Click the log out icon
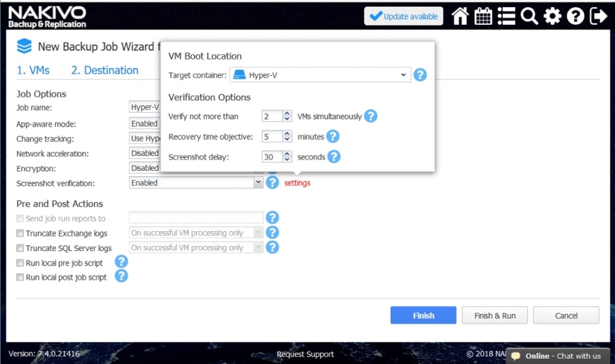This screenshot has height=364, width=615. [x=598, y=16]
